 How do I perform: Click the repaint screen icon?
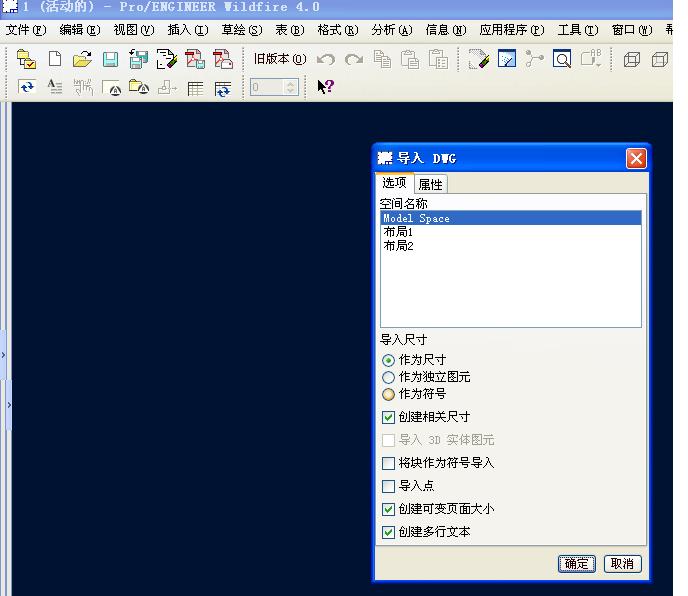507,59
